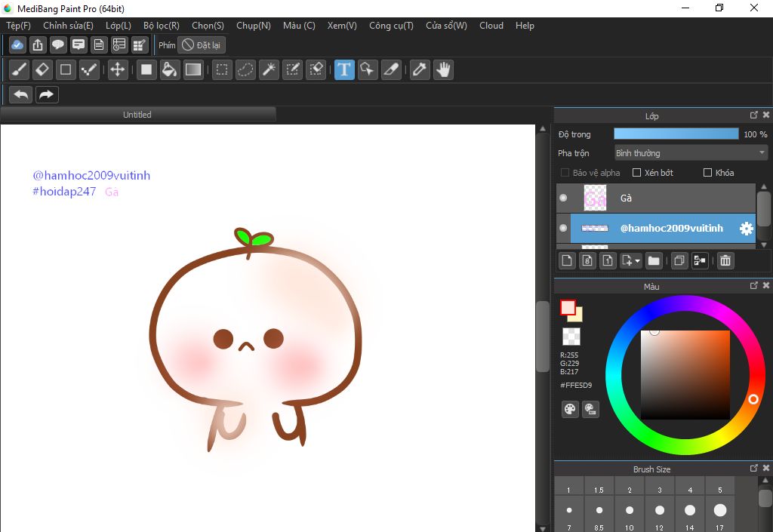Open layer settings gear for @hamhoc2009vuitinh
The width and height of the screenshot is (773, 532).
point(746,229)
